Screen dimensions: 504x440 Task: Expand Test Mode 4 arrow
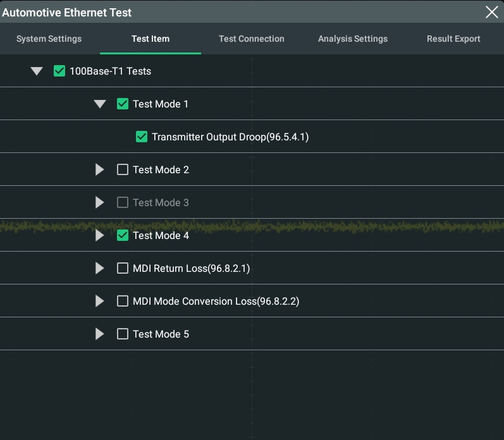point(100,235)
